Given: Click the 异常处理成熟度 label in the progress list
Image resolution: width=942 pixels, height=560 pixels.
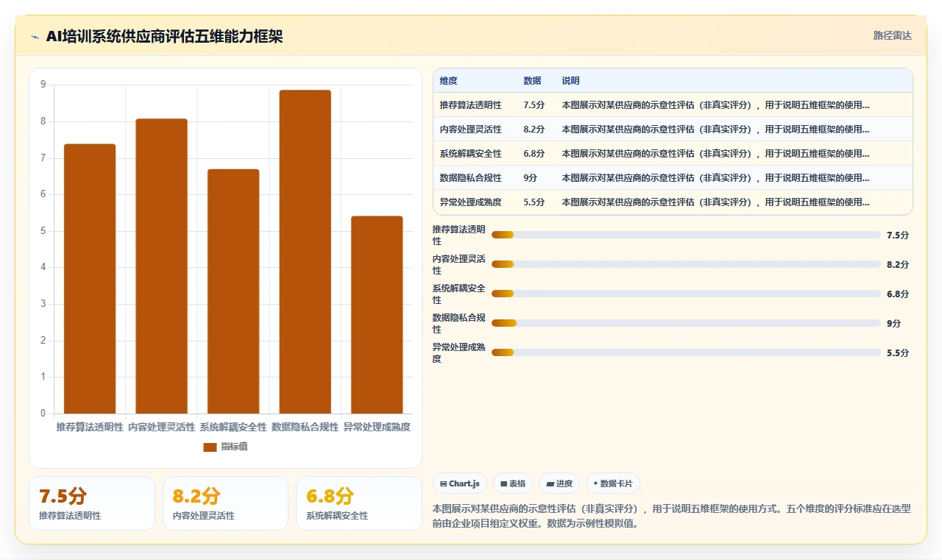Looking at the screenshot, I should click(x=458, y=352).
